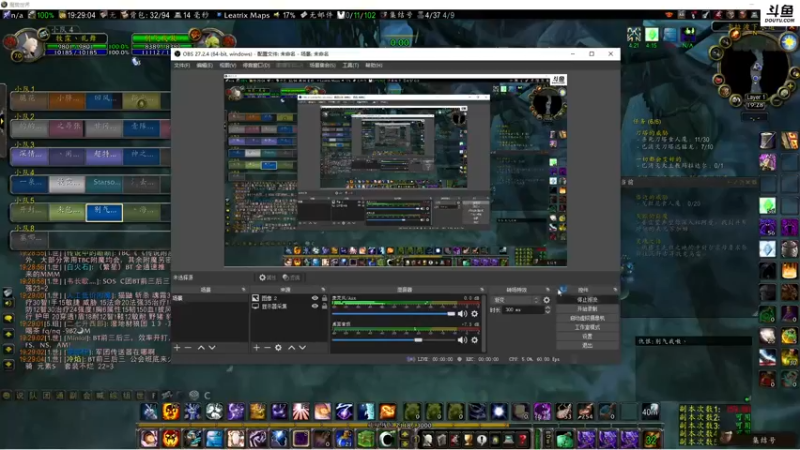The width and height of the screenshot is (800, 450).
Task: Open the WoW red question mark help button
Action: tap(523, 439)
